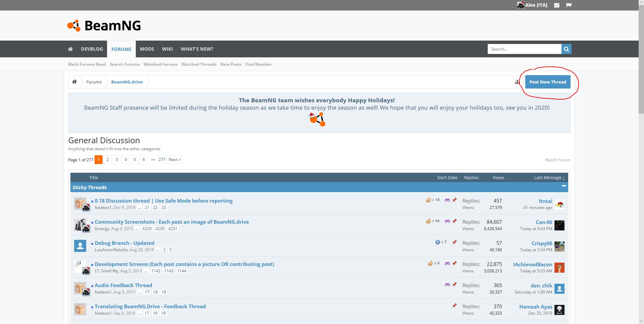This screenshot has height=324, width=644.
Task: Click Crispy06's last poster avatar
Action: point(559,247)
